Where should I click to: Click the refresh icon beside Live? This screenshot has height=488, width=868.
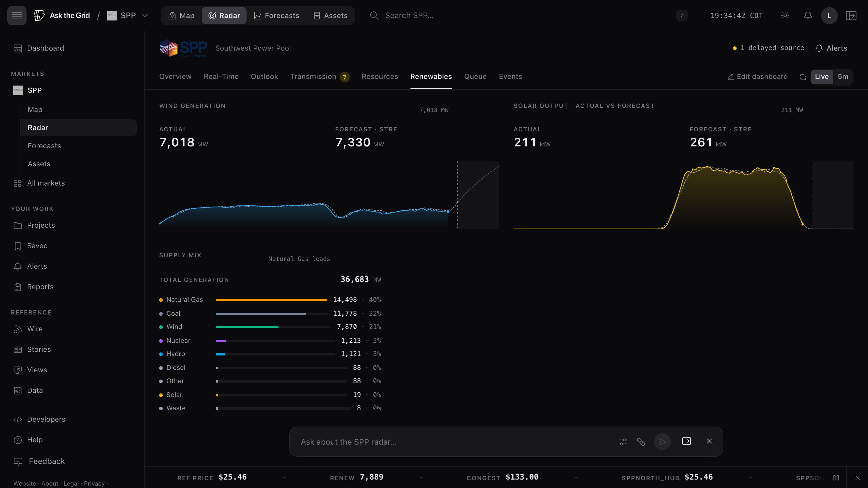click(x=803, y=77)
